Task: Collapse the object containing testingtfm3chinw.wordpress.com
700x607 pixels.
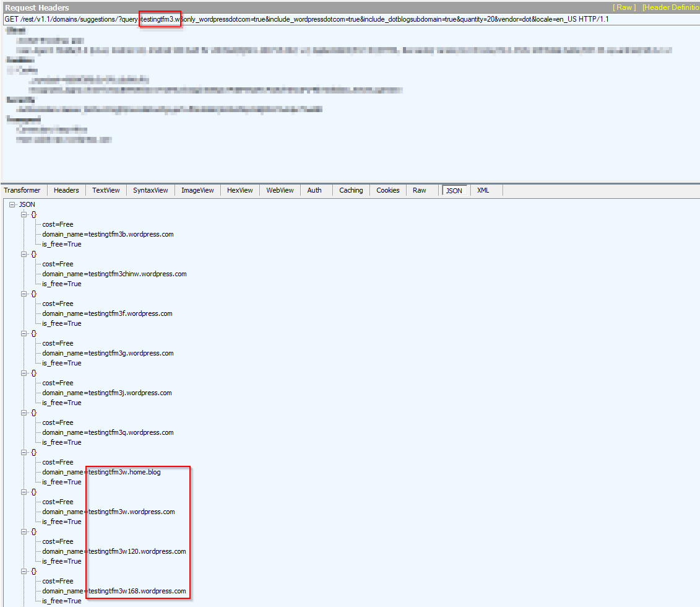Action: pos(24,254)
